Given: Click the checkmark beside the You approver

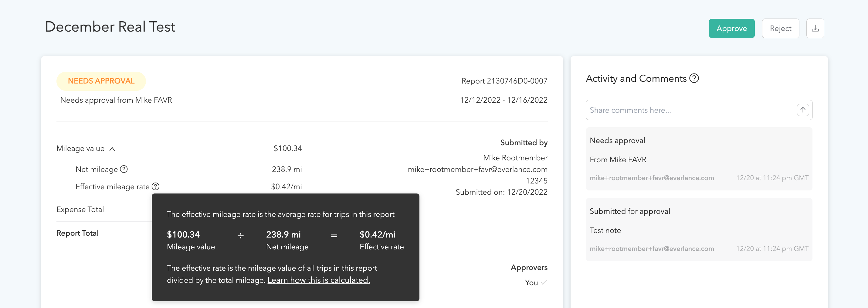Looking at the screenshot, I should point(544,283).
